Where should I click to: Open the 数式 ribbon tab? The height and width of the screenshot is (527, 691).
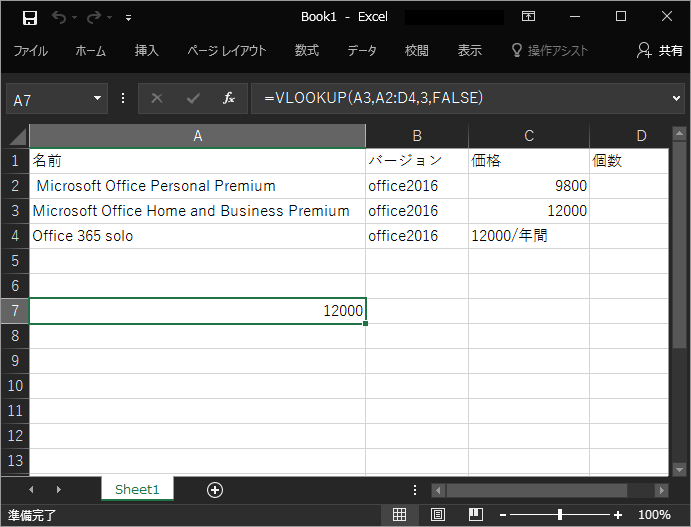click(x=306, y=51)
